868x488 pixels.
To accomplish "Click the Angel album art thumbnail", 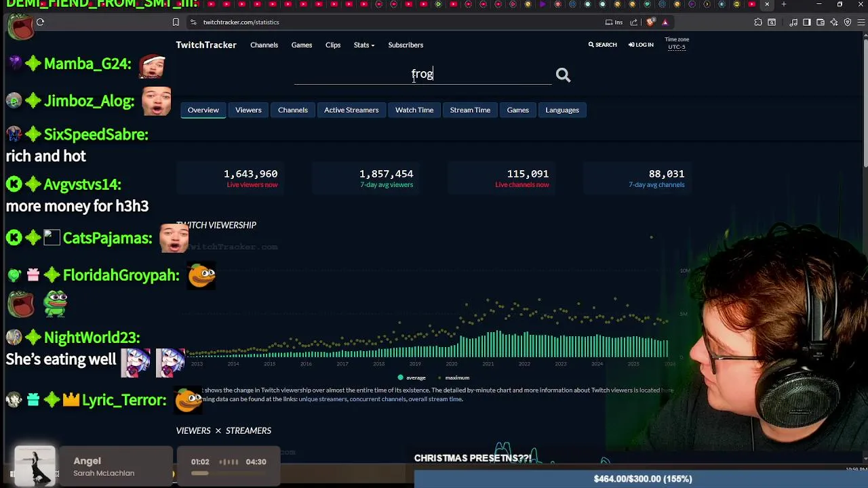I will 35,466.
